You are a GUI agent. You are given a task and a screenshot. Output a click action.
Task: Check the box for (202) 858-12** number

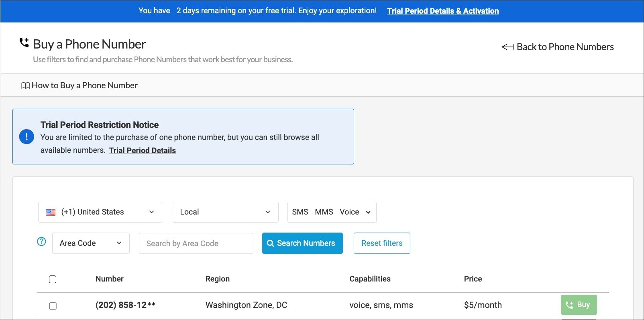click(x=53, y=306)
